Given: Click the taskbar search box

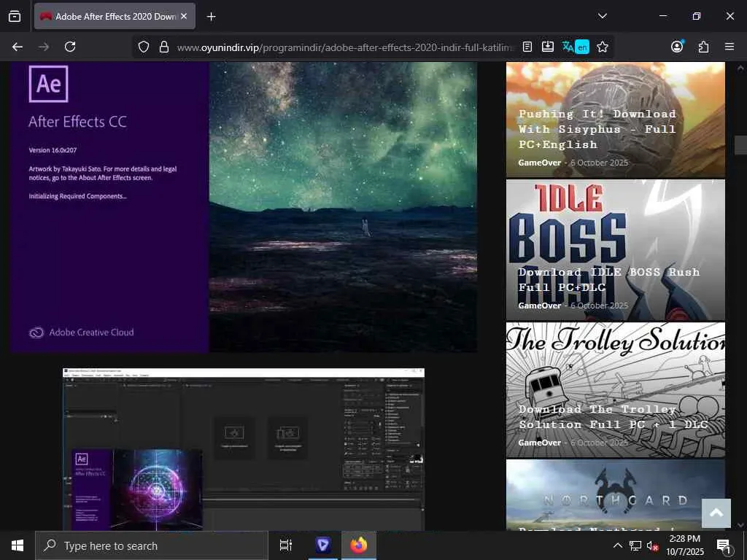Looking at the screenshot, I should (152, 545).
